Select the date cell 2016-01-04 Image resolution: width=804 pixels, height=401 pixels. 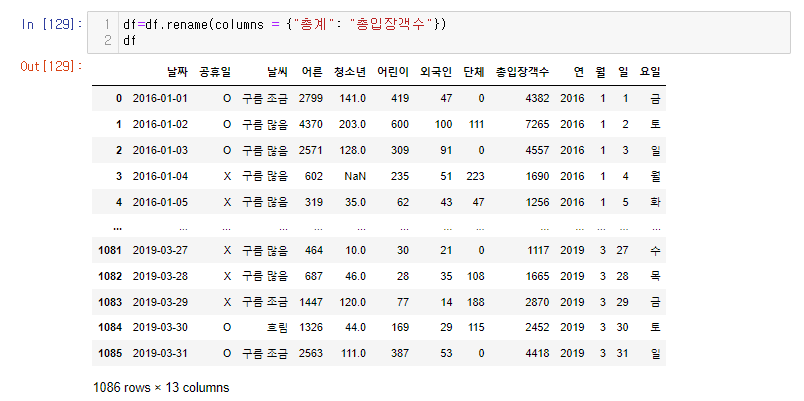point(160,176)
